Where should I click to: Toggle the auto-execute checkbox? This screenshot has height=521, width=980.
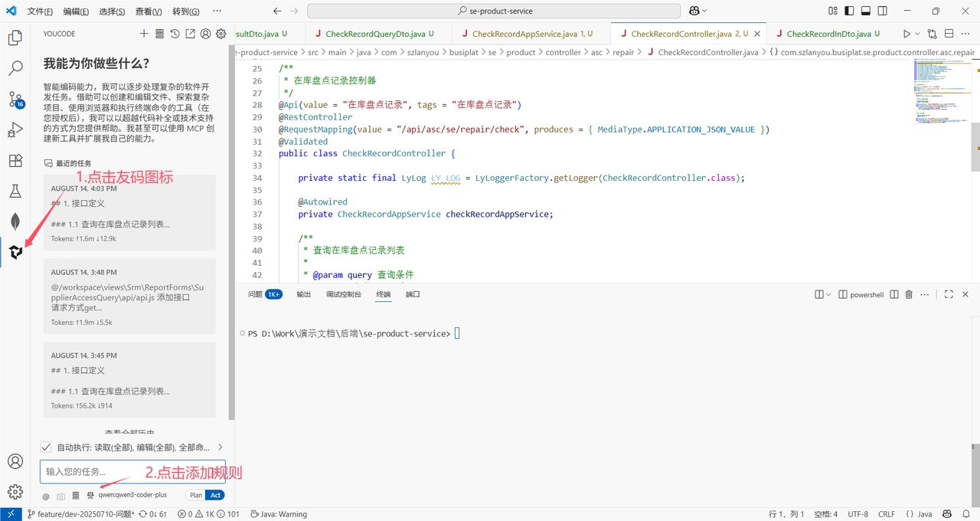[x=46, y=447]
